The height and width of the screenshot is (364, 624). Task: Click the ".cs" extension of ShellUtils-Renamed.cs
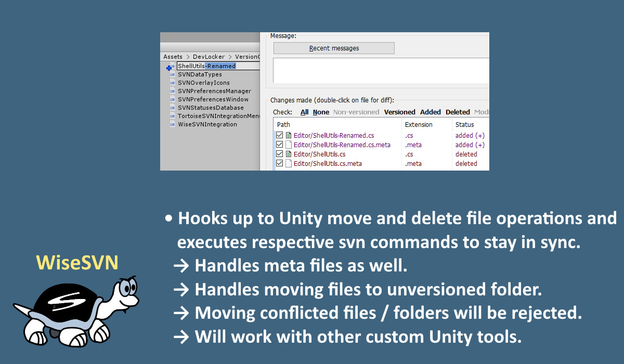[409, 136]
